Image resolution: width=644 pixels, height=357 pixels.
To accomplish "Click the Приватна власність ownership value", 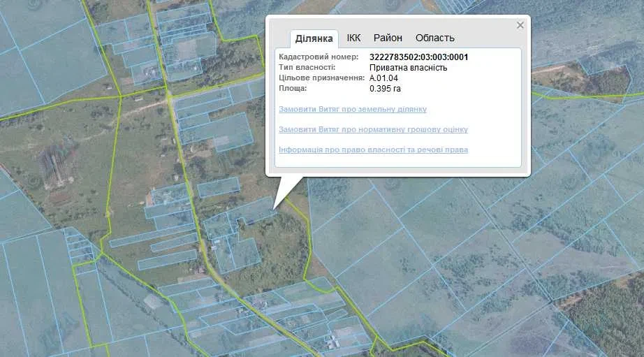I will point(408,68).
